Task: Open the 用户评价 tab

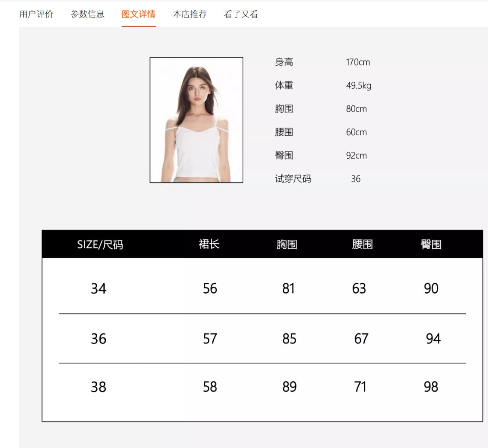Action: (36, 14)
